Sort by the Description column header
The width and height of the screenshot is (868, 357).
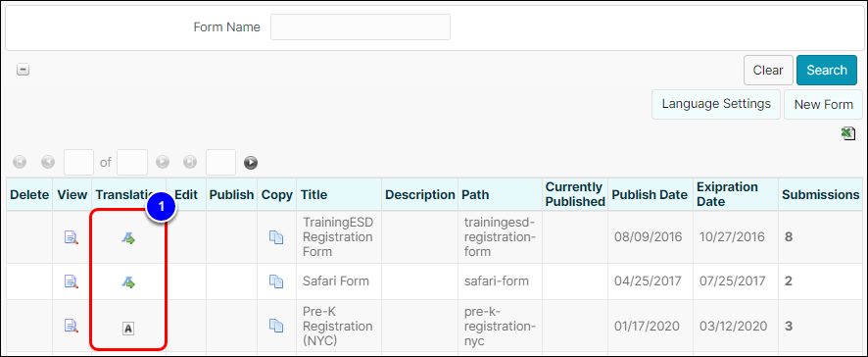419,194
